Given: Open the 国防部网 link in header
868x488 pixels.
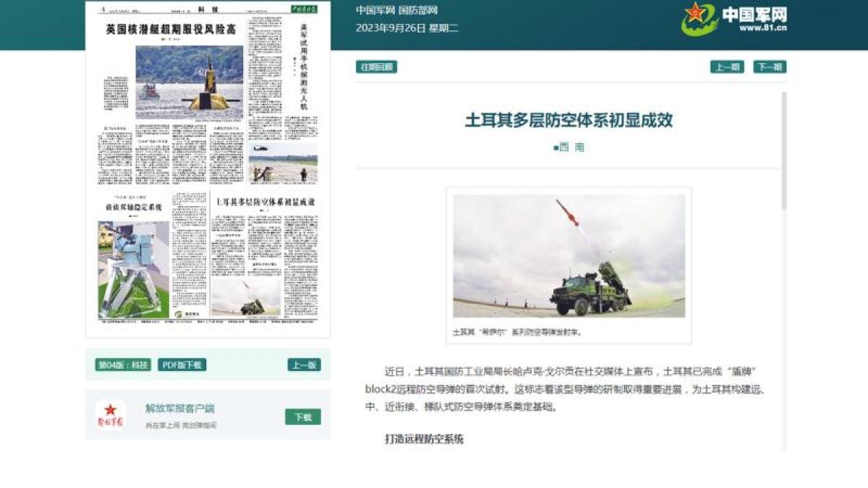Looking at the screenshot, I should click(418, 10).
